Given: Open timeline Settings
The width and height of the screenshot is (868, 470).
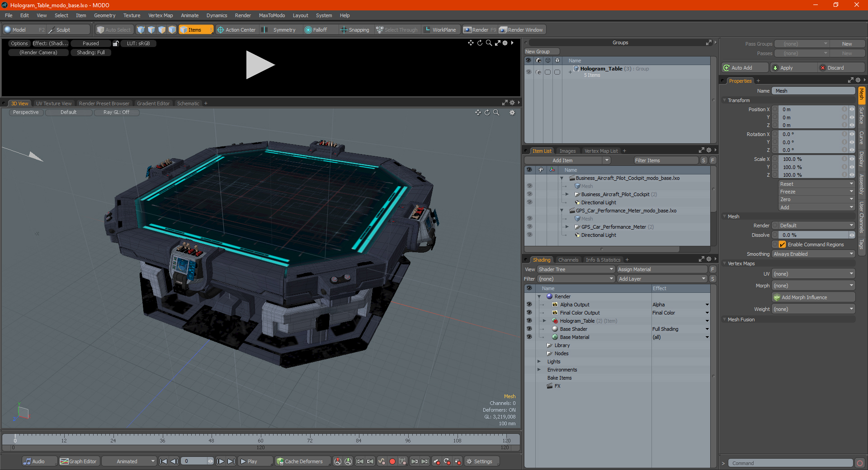Looking at the screenshot, I should (482, 461).
